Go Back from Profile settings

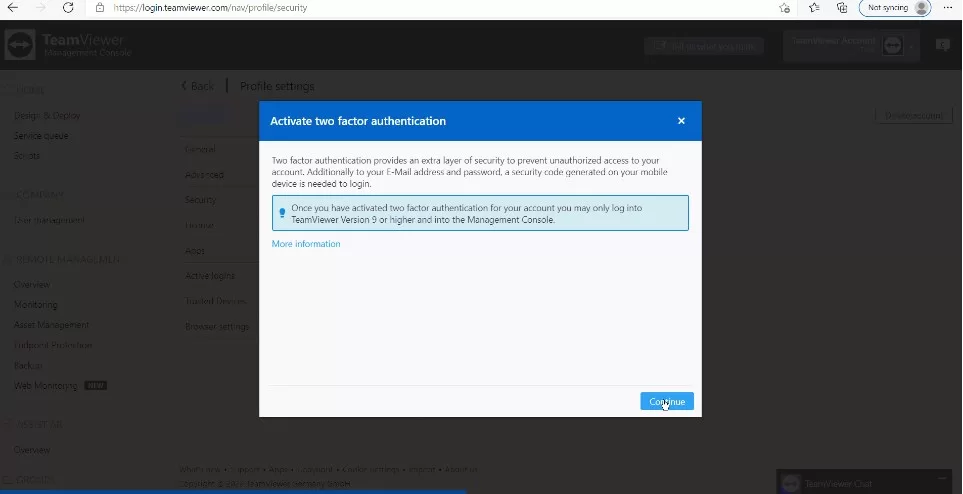tap(197, 86)
